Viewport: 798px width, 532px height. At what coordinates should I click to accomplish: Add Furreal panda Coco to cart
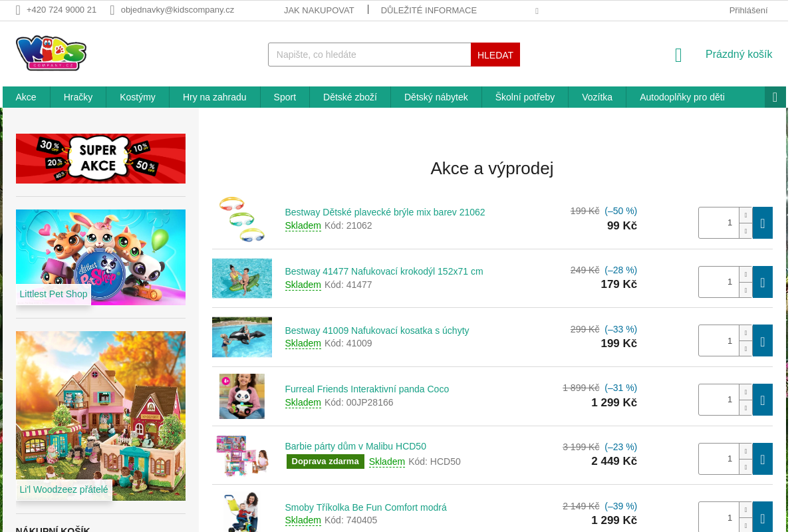pos(762,400)
